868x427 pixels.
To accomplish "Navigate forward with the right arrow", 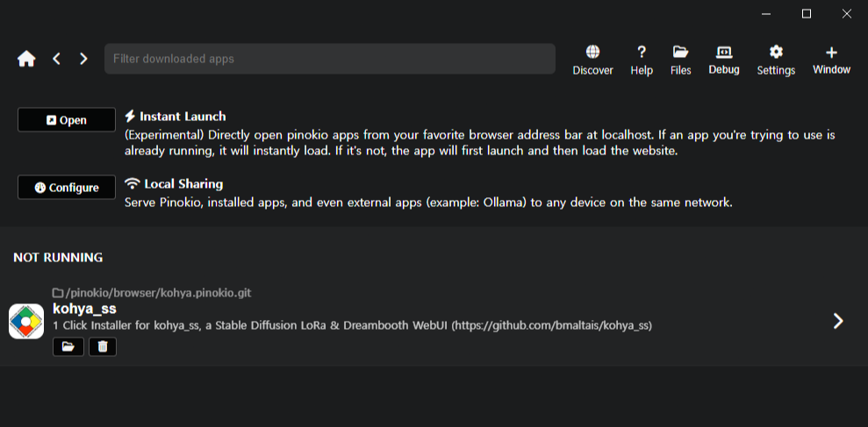I will [x=83, y=59].
